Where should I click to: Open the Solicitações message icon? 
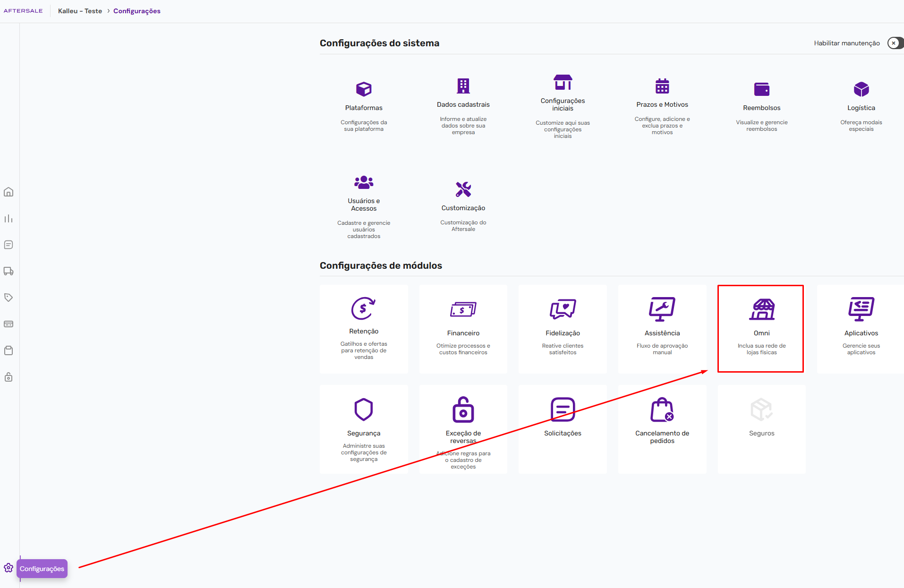pos(563,409)
